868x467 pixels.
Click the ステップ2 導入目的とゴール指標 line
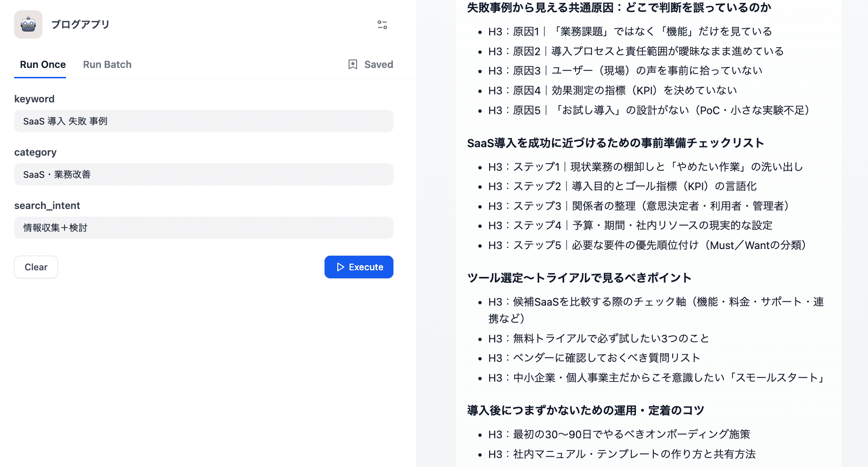click(623, 186)
